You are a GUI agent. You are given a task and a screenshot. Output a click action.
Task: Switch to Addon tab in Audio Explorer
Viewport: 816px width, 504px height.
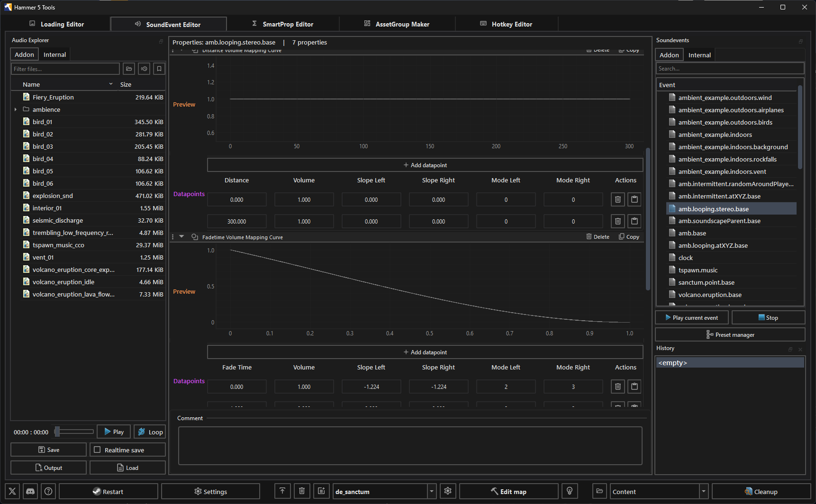click(x=24, y=54)
